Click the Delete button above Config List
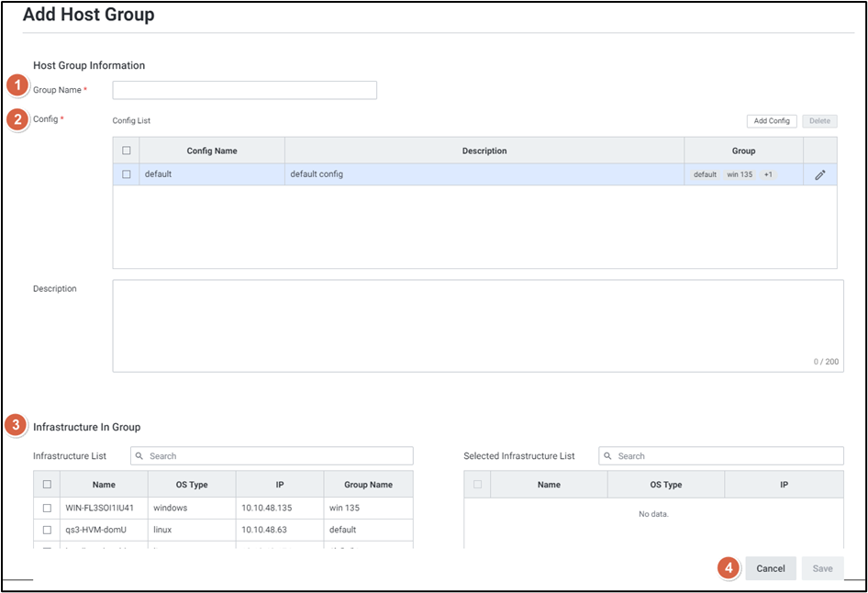868x593 pixels. [x=819, y=121]
